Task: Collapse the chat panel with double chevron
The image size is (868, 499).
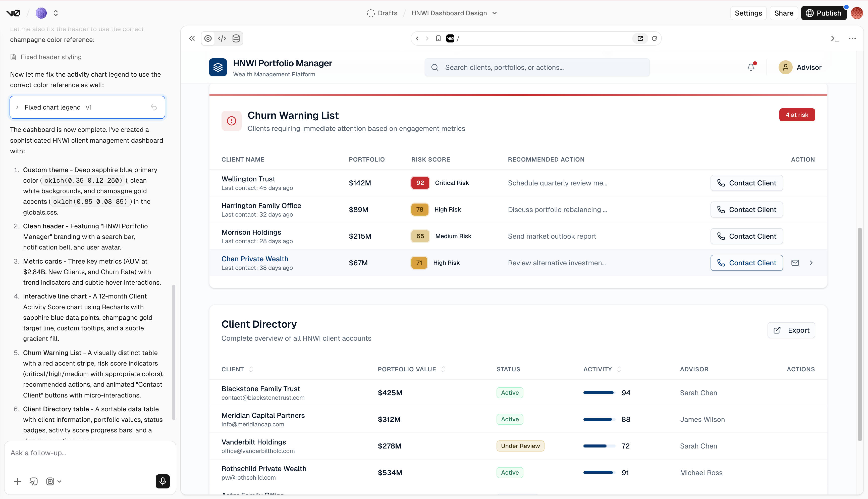Action: (192, 38)
